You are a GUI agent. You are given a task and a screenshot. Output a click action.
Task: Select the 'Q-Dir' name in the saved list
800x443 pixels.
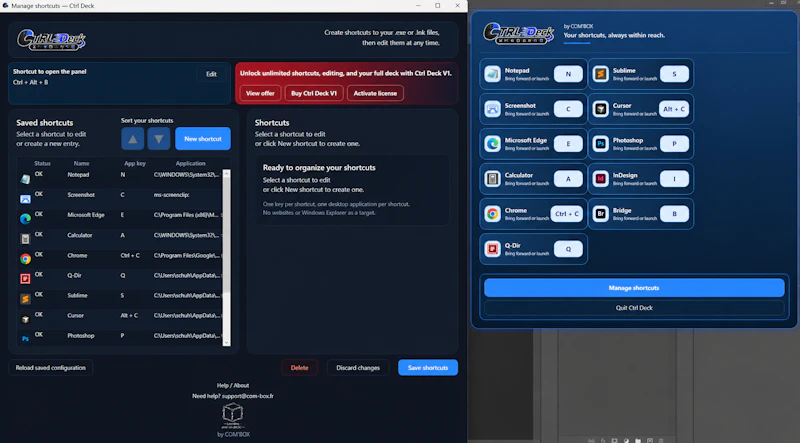[x=74, y=275]
